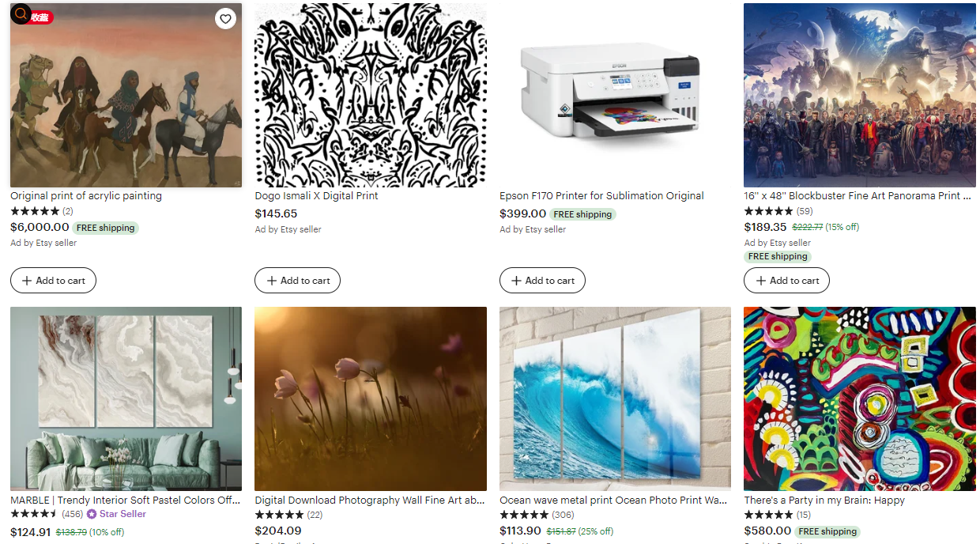Viewport: 980px width, 544px height.
Task: Open the MARBLE Trendy Interior listing title
Action: pos(126,501)
